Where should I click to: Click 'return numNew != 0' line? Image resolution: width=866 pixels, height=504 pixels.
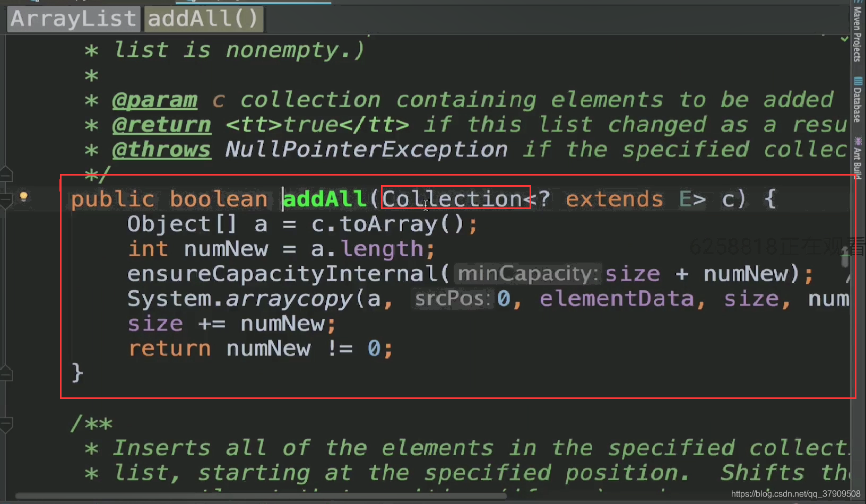point(261,349)
